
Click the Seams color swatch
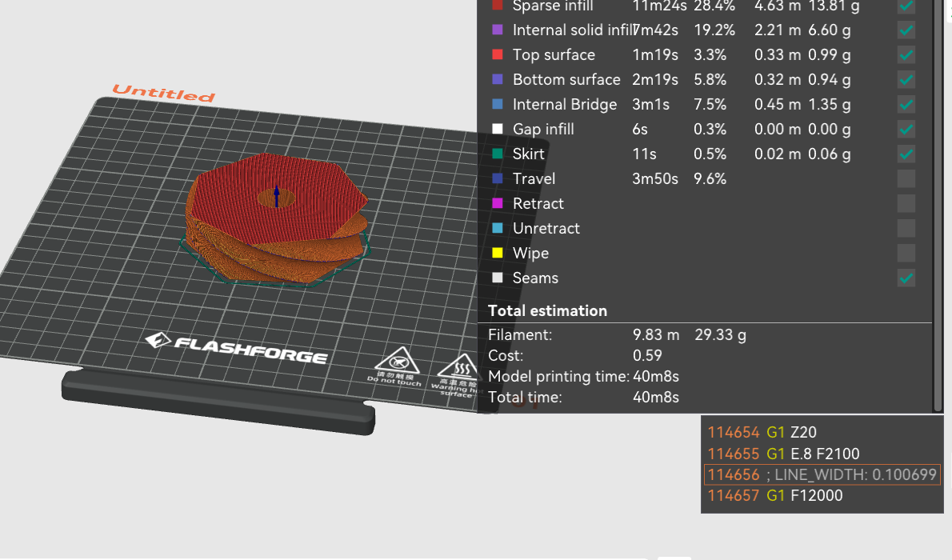point(498,278)
